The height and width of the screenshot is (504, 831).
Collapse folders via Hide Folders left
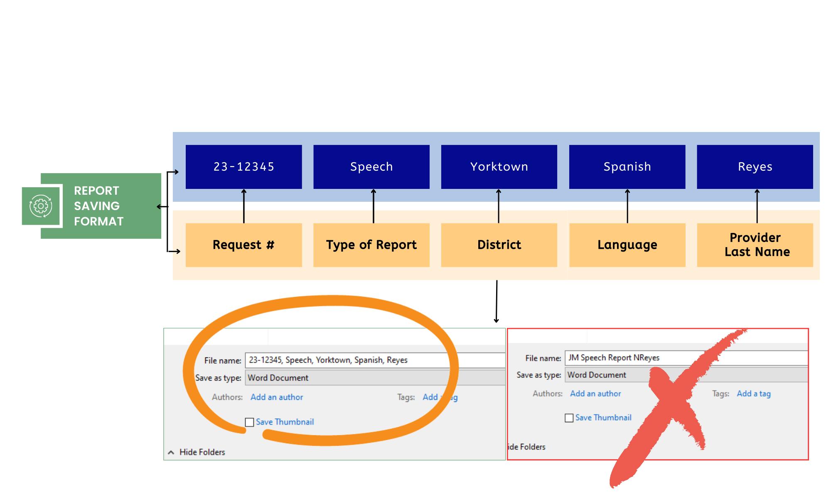tap(202, 452)
